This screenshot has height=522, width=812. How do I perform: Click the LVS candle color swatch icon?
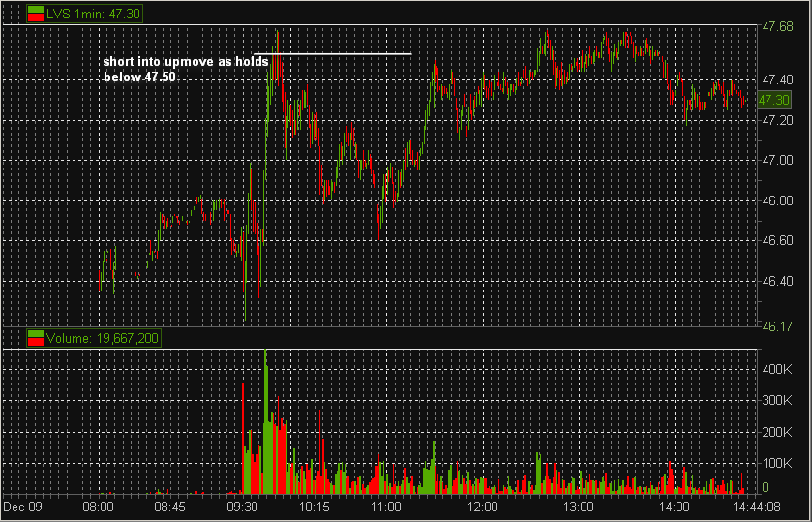click(35, 14)
